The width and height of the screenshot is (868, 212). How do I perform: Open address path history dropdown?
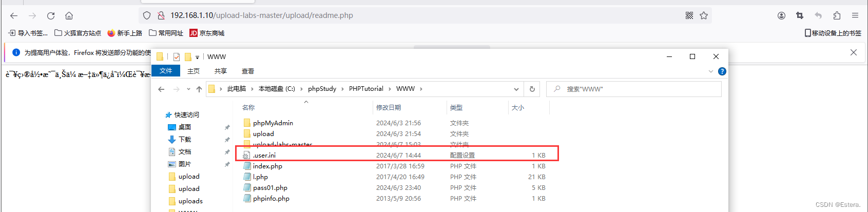[516, 89]
